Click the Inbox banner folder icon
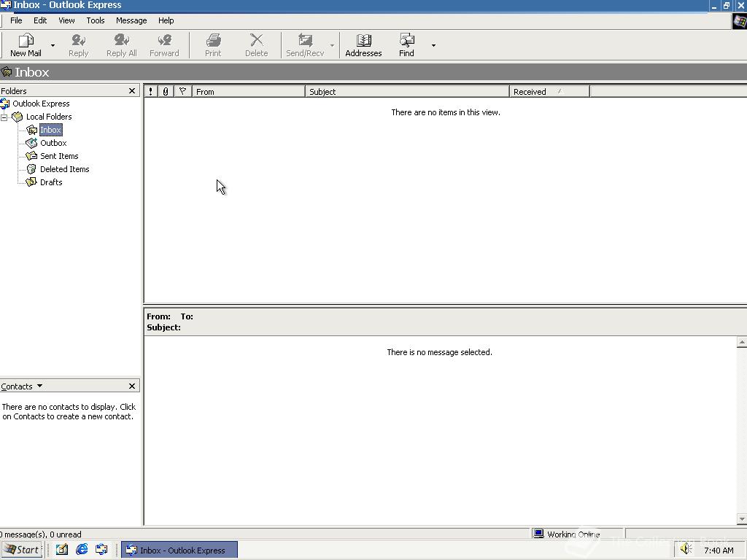This screenshot has width=747, height=560. click(x=6, y=72)
